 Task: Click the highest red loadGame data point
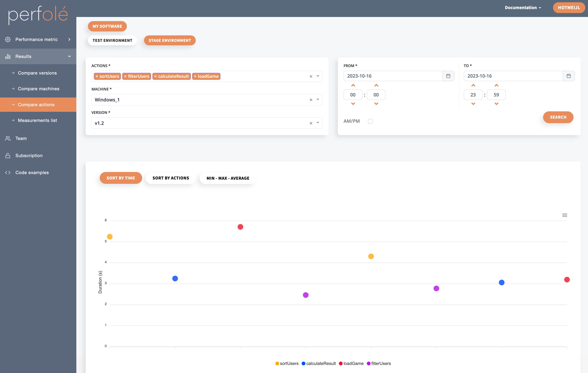(x=240, y=227)
